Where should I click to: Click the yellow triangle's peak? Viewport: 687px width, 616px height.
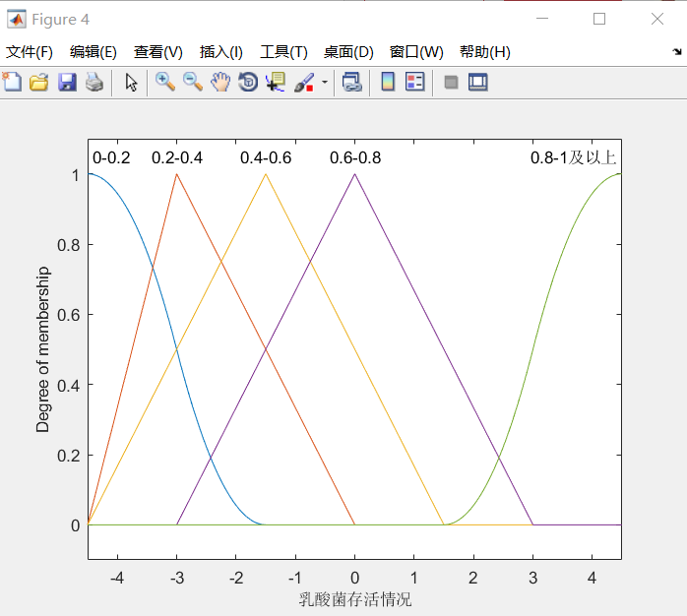pyautogui.click(x=266, y=174)
